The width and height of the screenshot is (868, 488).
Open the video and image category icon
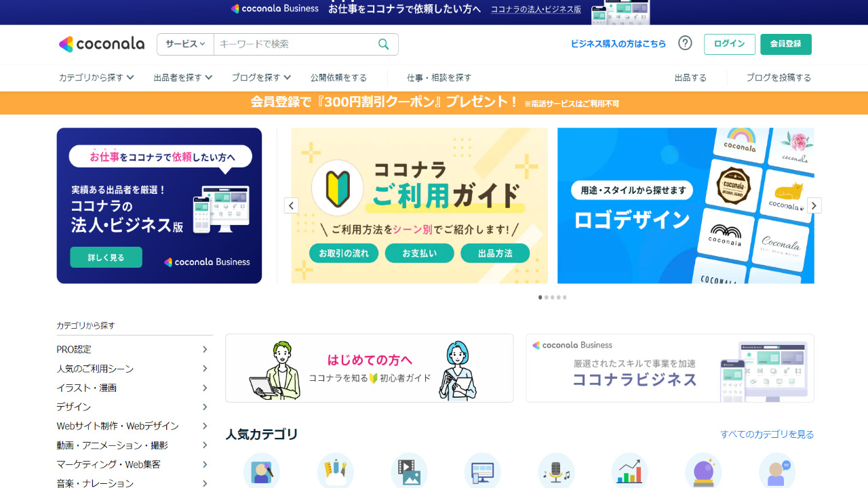[410, 470]
